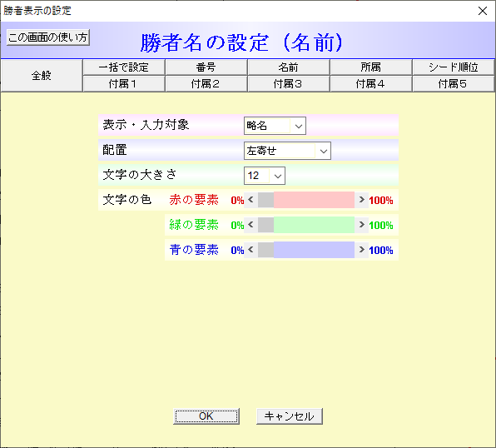Open the 文字の大きさ dropdown showing 12
This screenshot has height=448, width=496.
[x=265, y=176]
